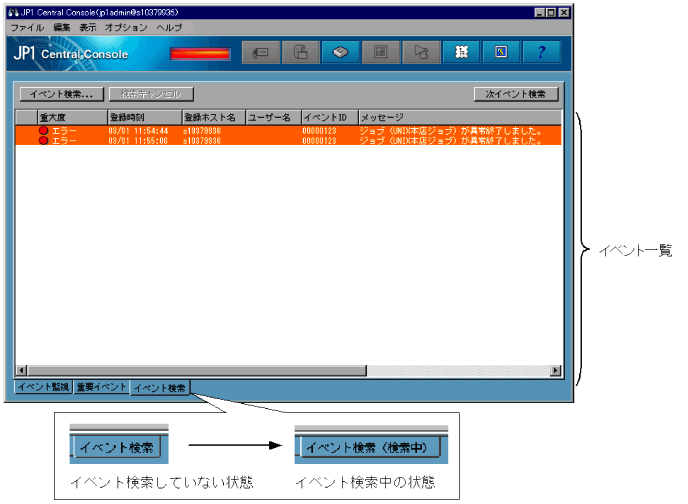Open the オプション menu
The image size is (688, 504).
(126, 28)
